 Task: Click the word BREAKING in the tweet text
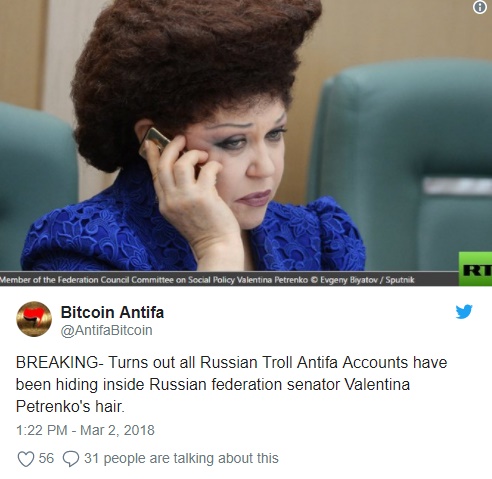[x=57, y=363]
